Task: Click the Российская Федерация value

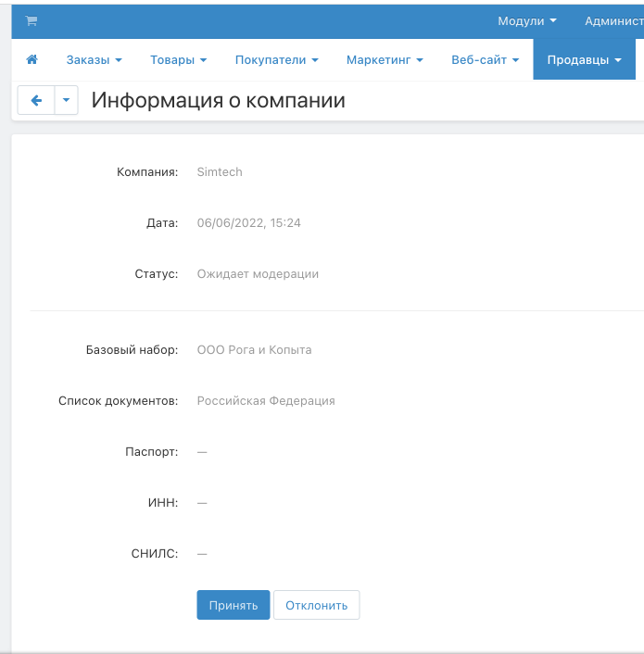Action: tap(266, 401)
